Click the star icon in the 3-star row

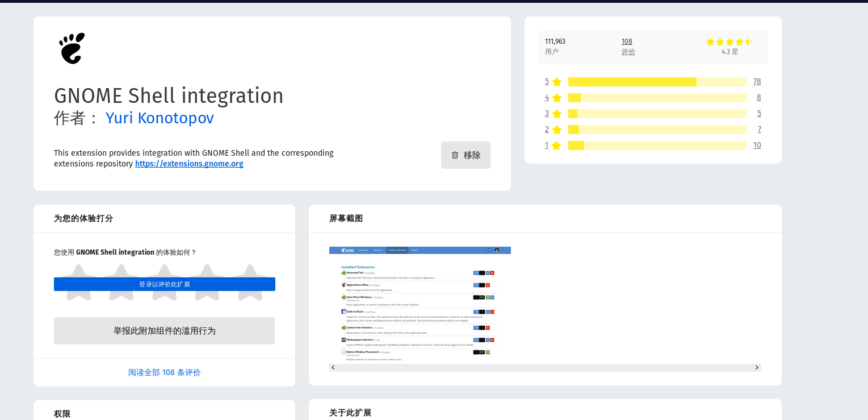pyautogui.click(x=557, y=114)
